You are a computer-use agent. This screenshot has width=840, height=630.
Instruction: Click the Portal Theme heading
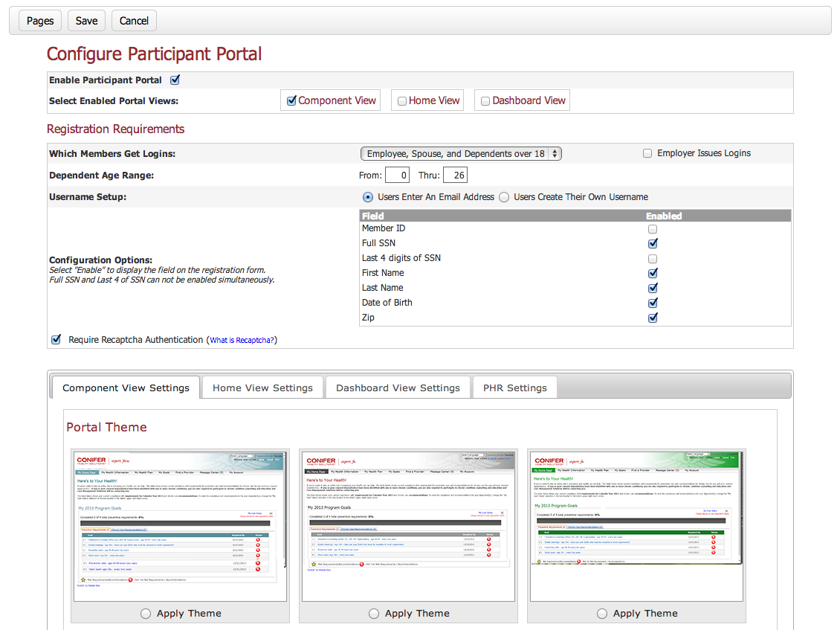tap(106, 428)
